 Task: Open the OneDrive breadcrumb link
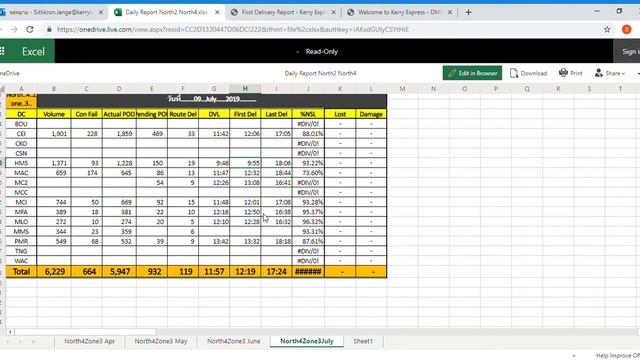[9, 73]
